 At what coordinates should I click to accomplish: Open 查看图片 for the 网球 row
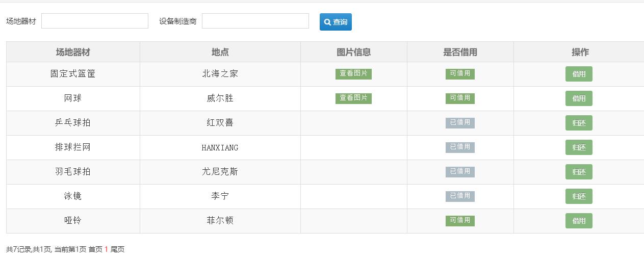(353, 98)
